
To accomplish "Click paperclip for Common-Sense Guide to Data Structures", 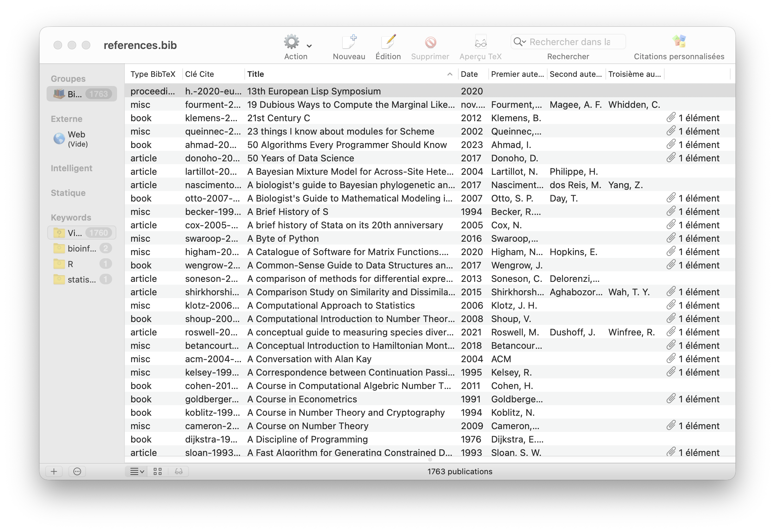I will point(671,265).
